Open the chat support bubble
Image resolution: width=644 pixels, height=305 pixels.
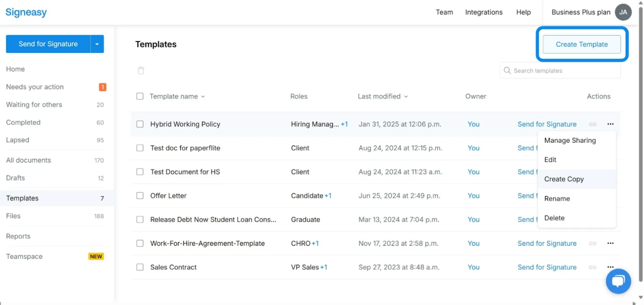pos(618,281)
